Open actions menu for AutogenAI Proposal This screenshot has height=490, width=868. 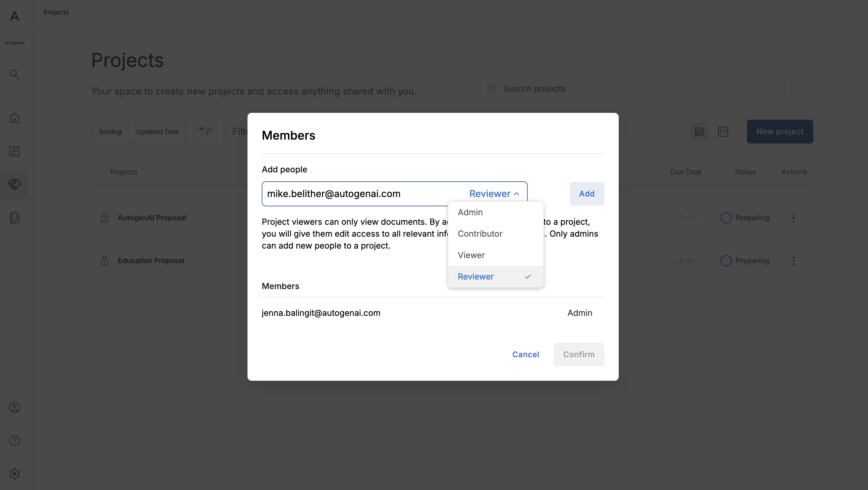794,218
